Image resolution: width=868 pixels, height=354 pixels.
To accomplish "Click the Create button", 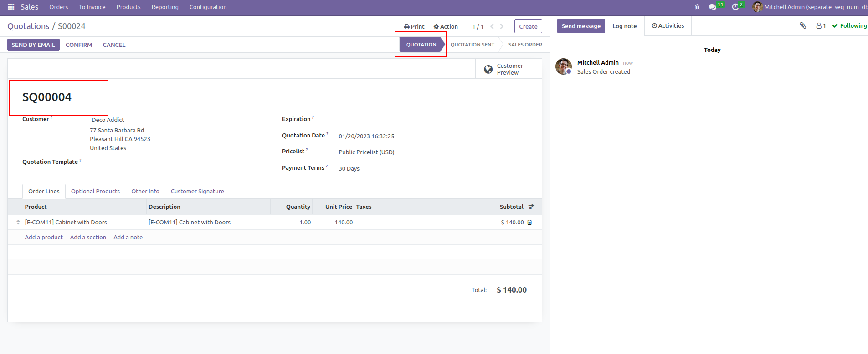I will pos(528,26).
